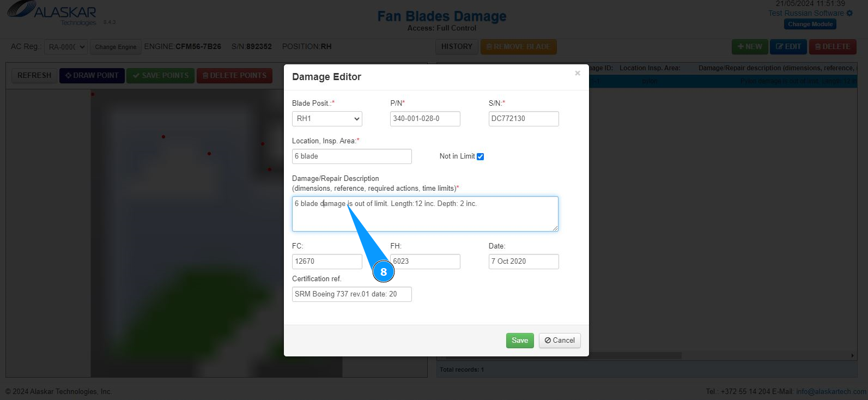Click the info@alaskartech.com email link
The width and height of the screenshot is (868, 400).
click(831, 391)
